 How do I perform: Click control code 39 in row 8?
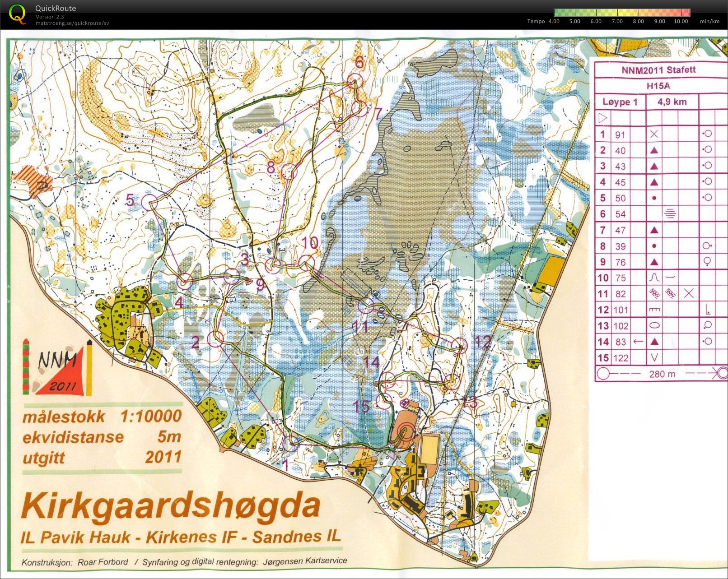point(620,246)
